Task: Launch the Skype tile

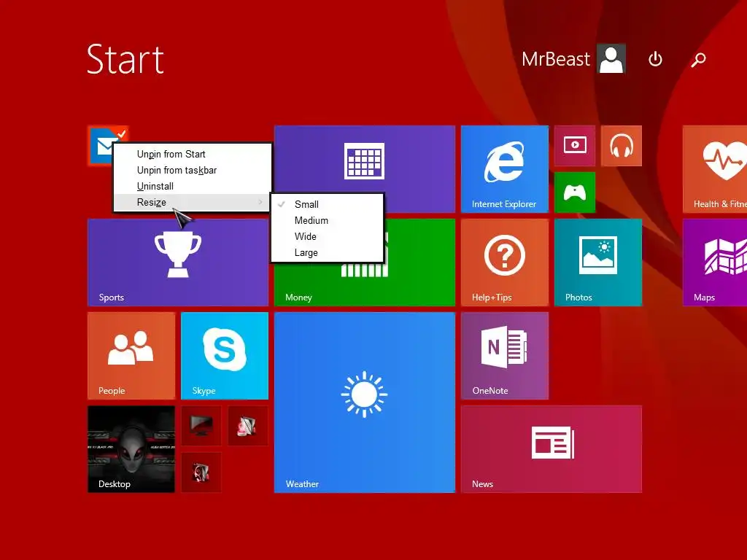Action: point(225,356)
